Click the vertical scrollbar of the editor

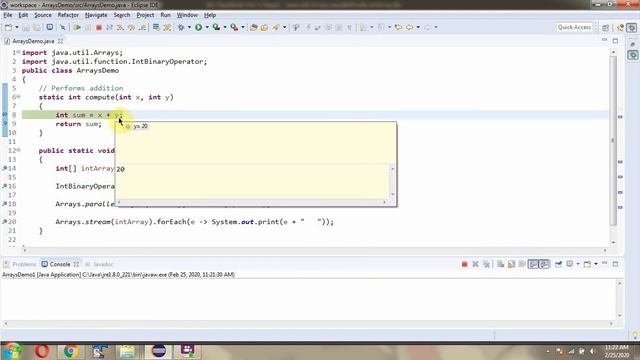(613, 141)
